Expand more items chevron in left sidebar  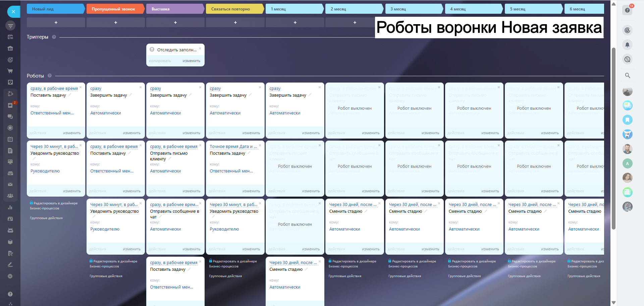pyautogui.click(x=10, y=276)
